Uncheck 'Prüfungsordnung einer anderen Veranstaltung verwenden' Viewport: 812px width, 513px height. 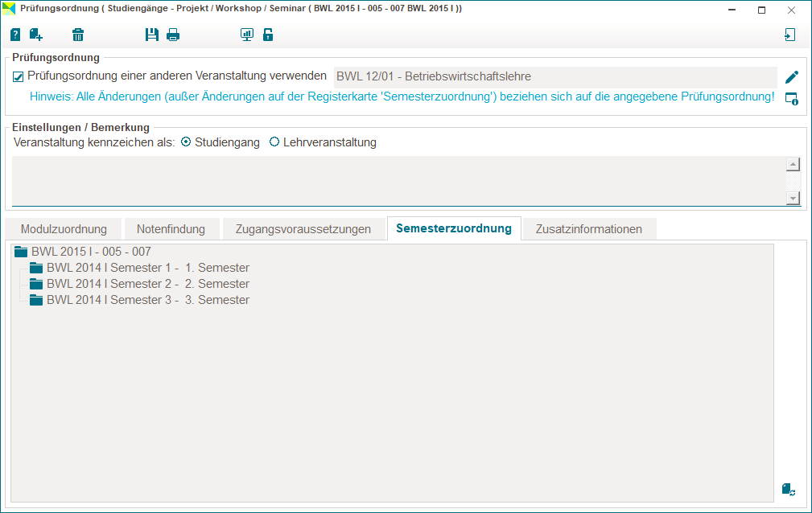point(19,77)
